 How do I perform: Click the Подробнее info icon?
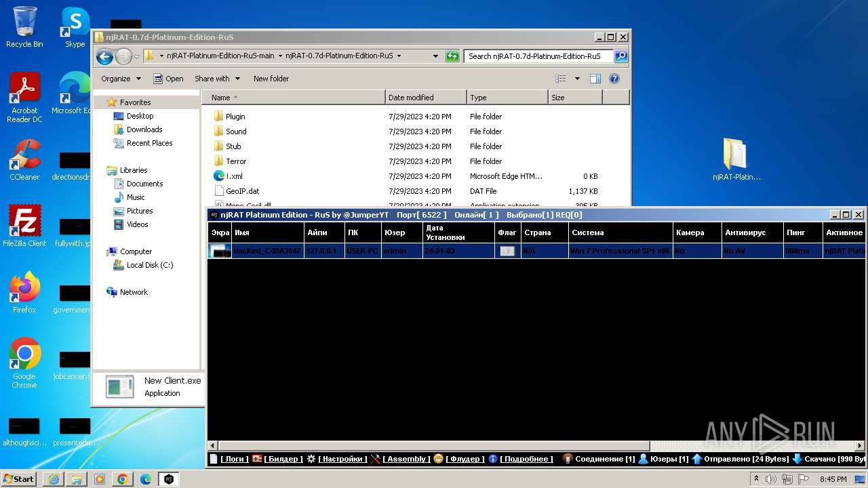[x=493, y=459]
